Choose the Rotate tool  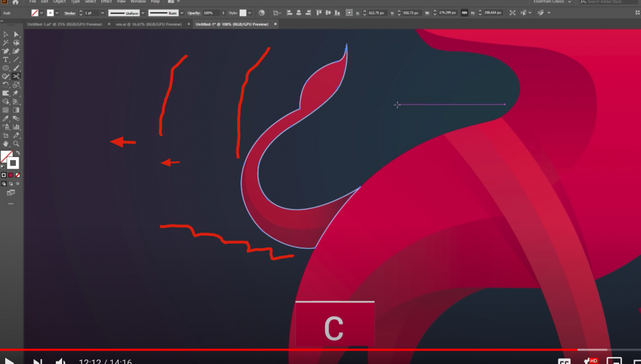click(x=6, y=85)
